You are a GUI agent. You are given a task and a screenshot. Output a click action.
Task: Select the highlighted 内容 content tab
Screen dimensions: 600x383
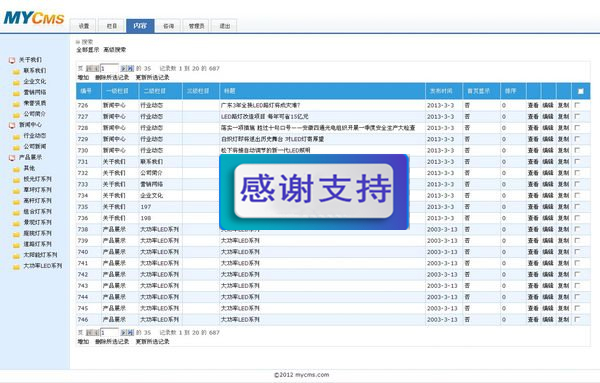coord(140,26)
